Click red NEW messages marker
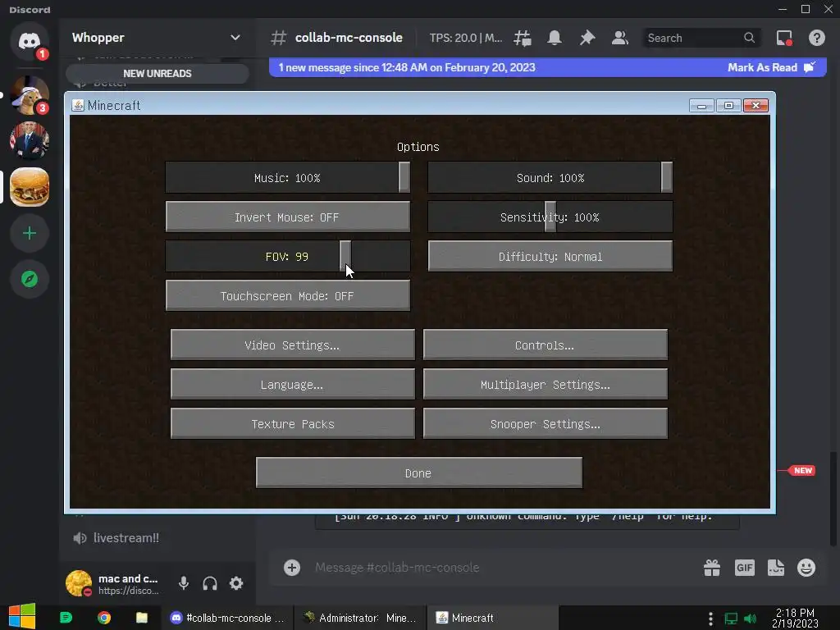 (x=802, y=470)
